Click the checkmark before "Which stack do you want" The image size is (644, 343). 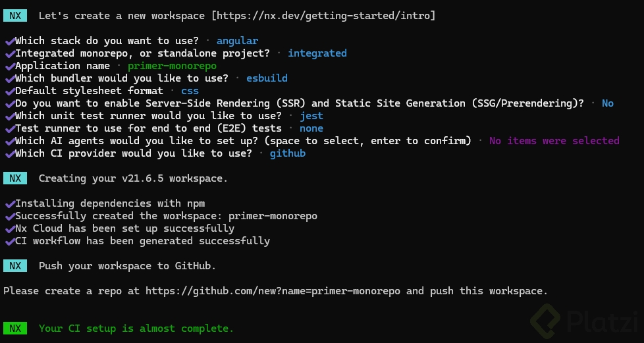pyautogui.click(x=9, y=41)
